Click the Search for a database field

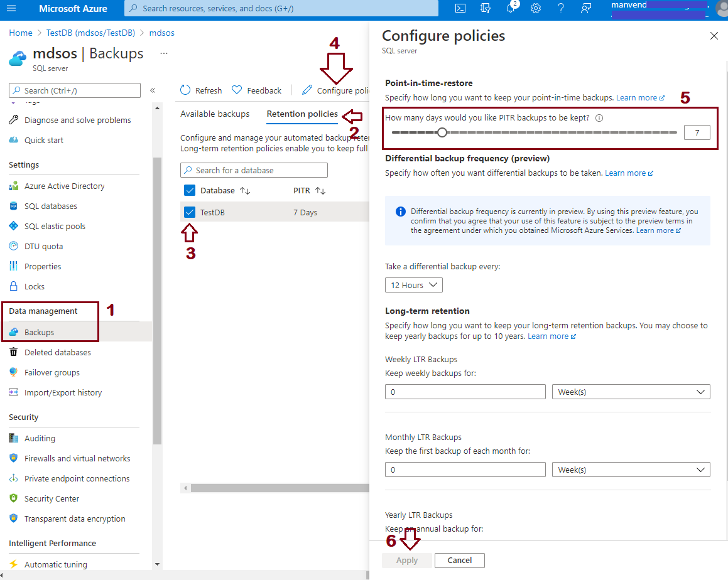pyautogui.click(x=254, y=170)
